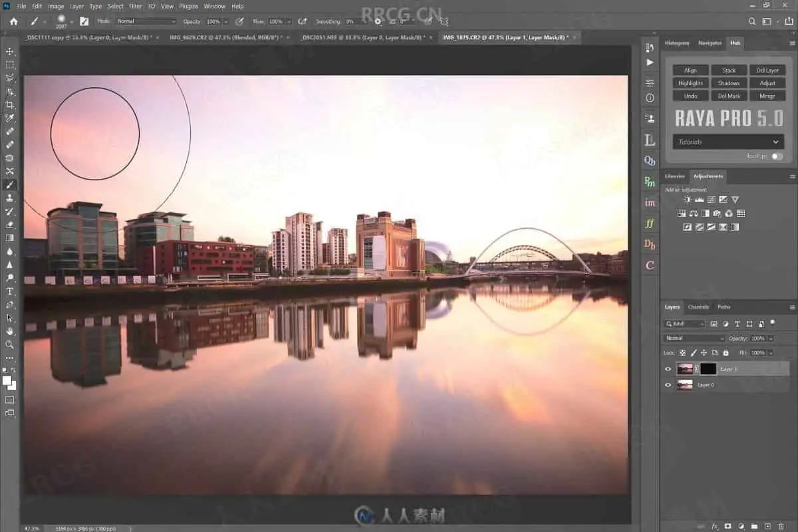The height and width of the screenshot is (532, 798).
Task: Select the Gradient tool
Action: click(x=10, y=237)
